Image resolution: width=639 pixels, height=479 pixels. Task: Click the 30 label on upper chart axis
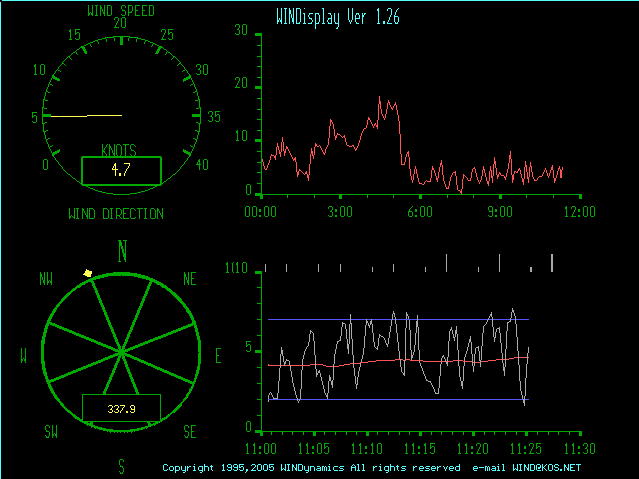241,30
